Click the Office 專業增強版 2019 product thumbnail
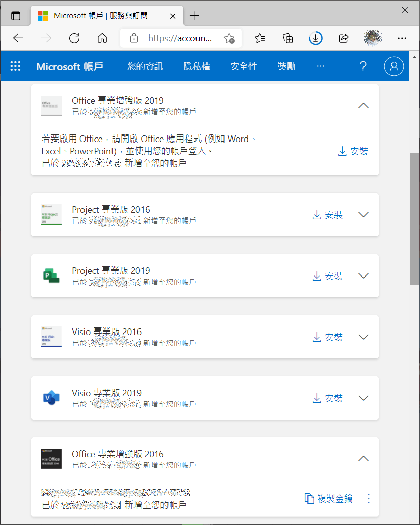Image resolution: width=420 pixels, height=525 pixels. 51,106
